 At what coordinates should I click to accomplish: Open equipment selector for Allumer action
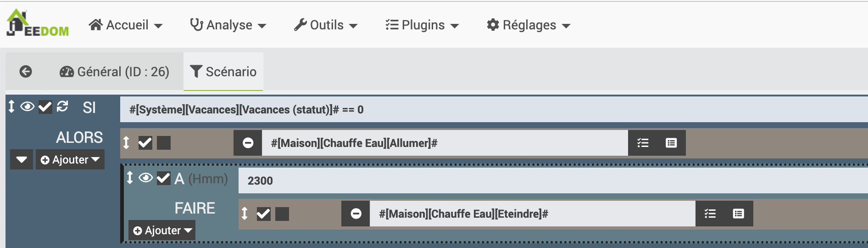coord(671,143)
